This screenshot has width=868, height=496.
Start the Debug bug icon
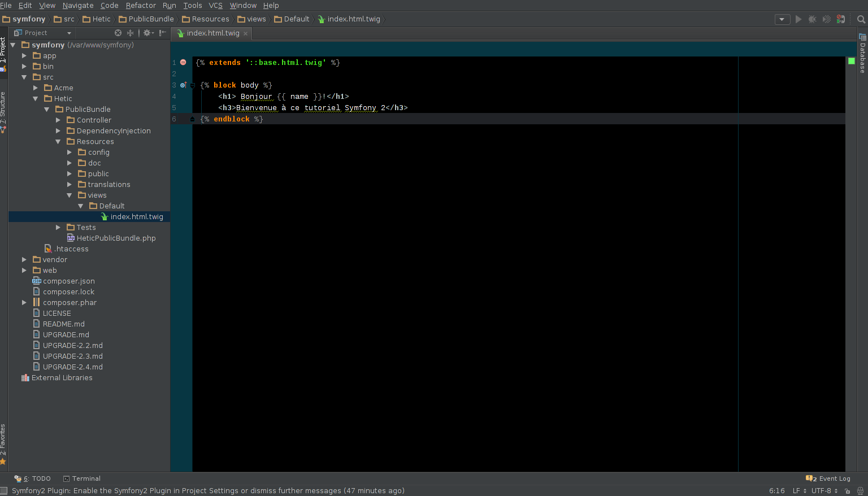(813, 19)
